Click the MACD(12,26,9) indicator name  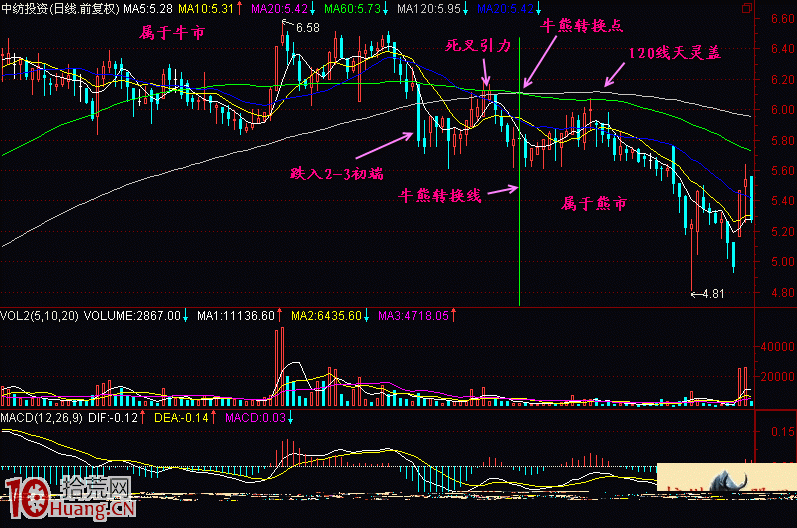pyautogui.click(x=42, y=418)
